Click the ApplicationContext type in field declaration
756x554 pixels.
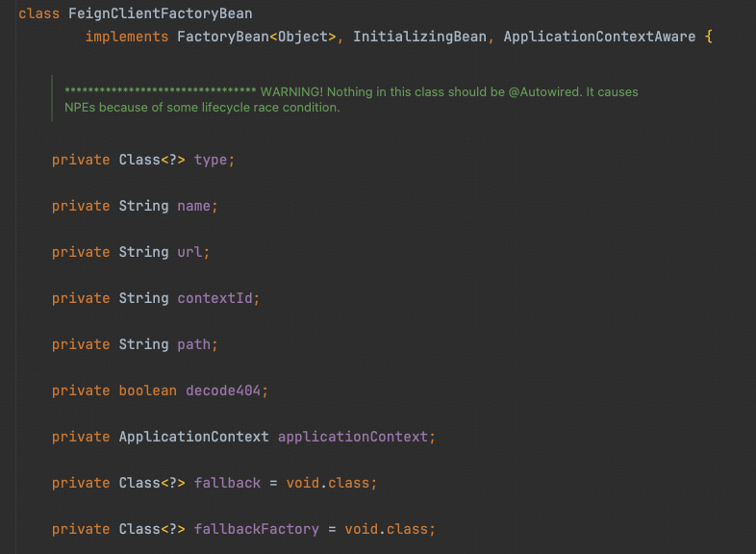coord(193,437)
